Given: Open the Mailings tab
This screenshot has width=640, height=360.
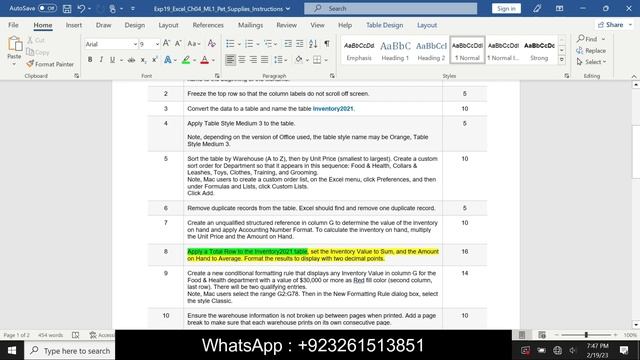Looking at the screenshot, I should click(251, 25).
